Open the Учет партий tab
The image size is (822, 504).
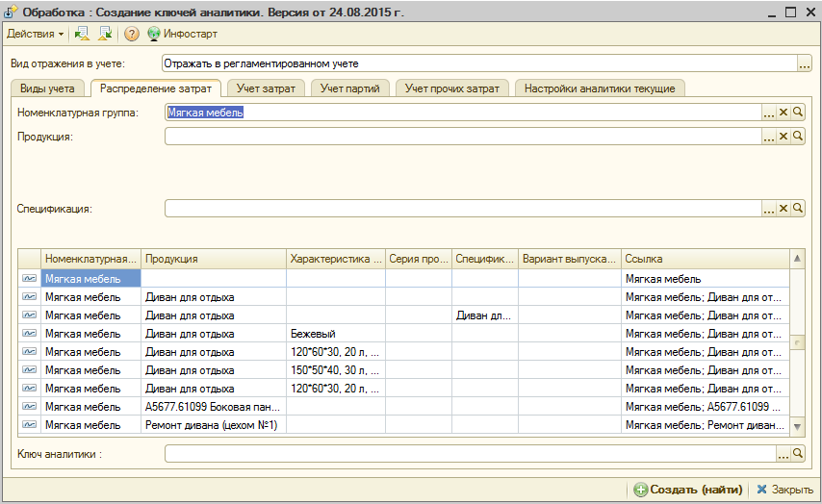[349, 88]
